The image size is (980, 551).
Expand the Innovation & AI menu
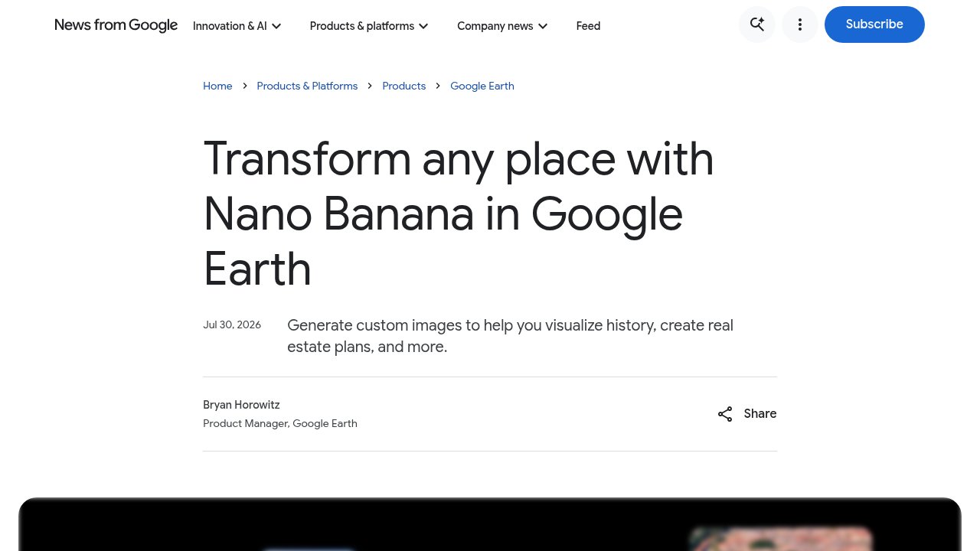[237, 26]
